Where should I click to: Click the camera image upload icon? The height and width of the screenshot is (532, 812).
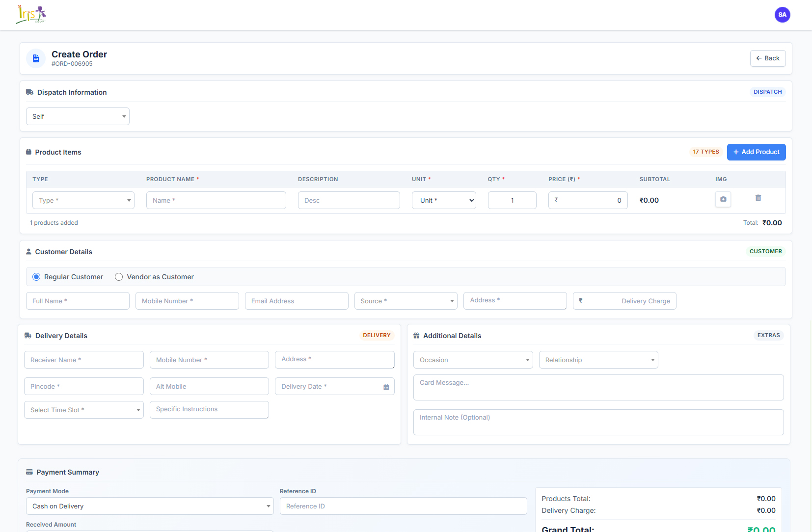pos(723,200)
